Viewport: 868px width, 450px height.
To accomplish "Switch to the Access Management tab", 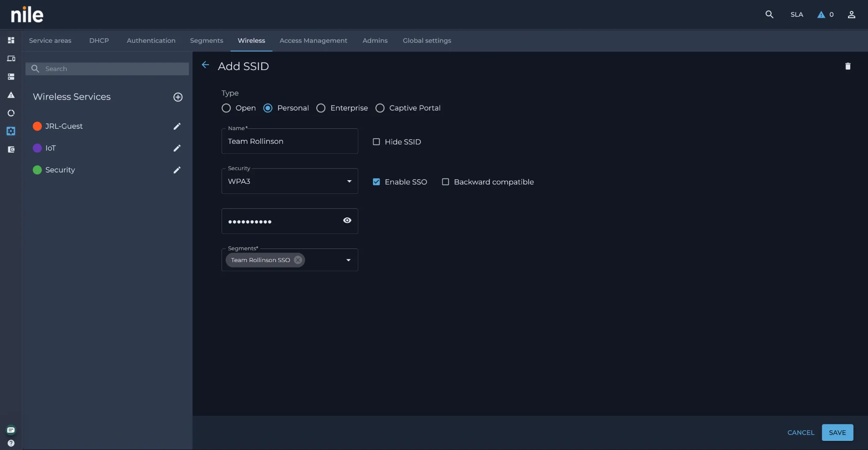I will [313, 40].
